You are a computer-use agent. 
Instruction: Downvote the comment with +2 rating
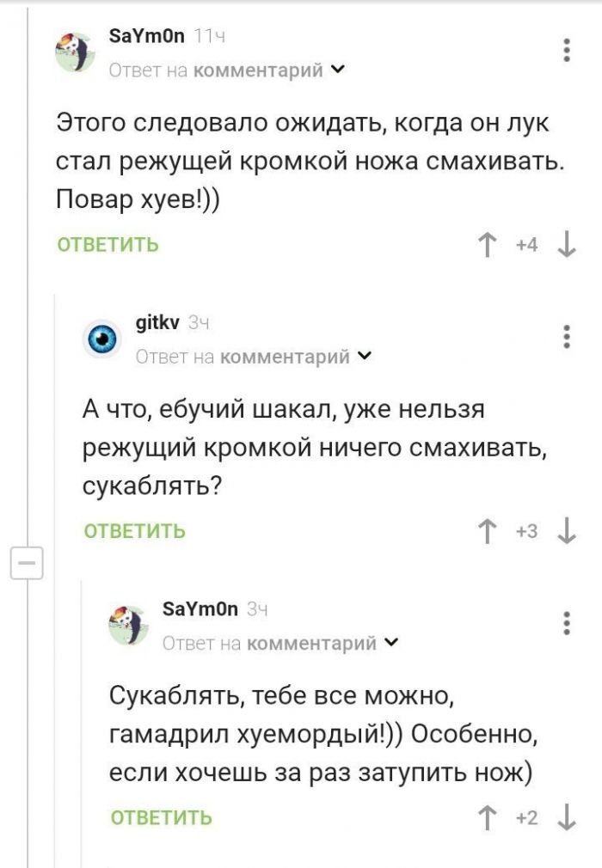click(566, 818)
